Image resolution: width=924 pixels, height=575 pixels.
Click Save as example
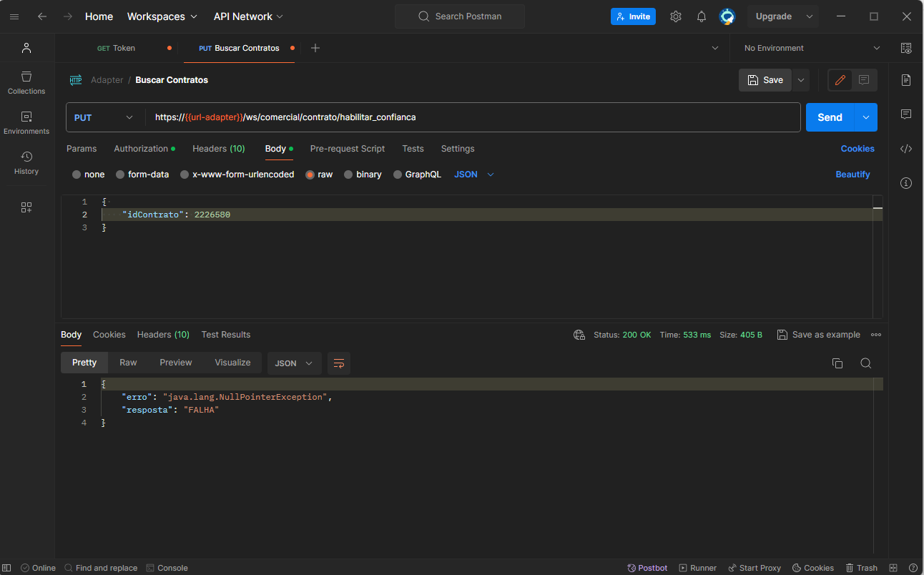pyautogui.click(x=819, y=335)
